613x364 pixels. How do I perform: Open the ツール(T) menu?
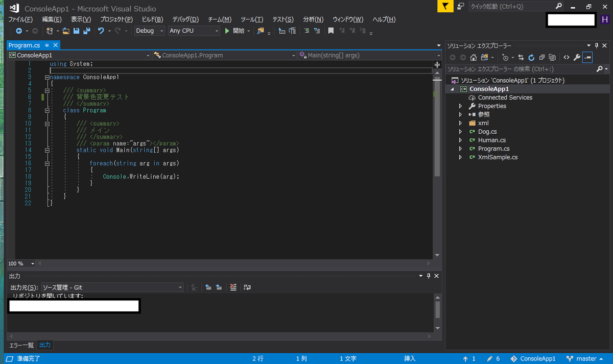pyautogui.click(x=252, y=19)
